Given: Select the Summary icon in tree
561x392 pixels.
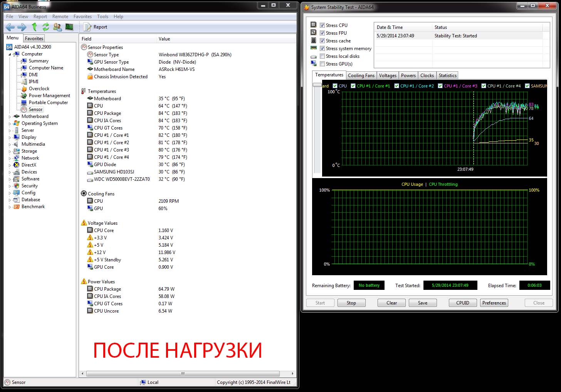Looking at the screenshot, I should tap(24, 61).
